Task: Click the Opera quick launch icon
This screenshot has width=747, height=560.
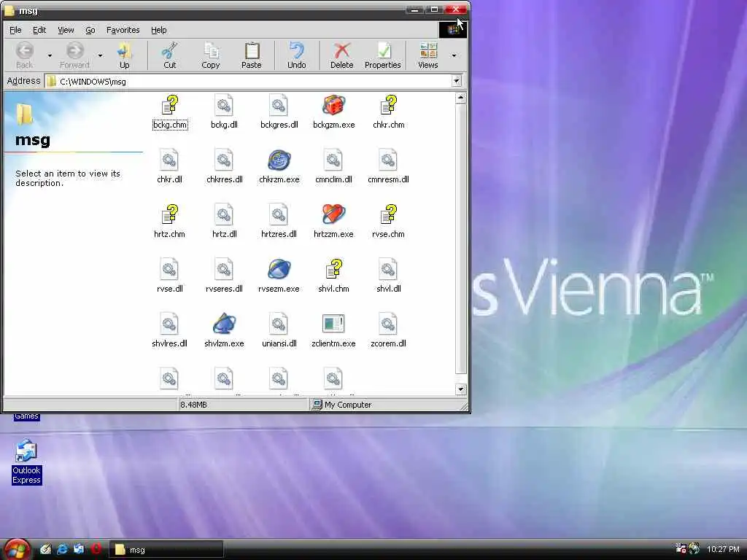Action: 96,549
